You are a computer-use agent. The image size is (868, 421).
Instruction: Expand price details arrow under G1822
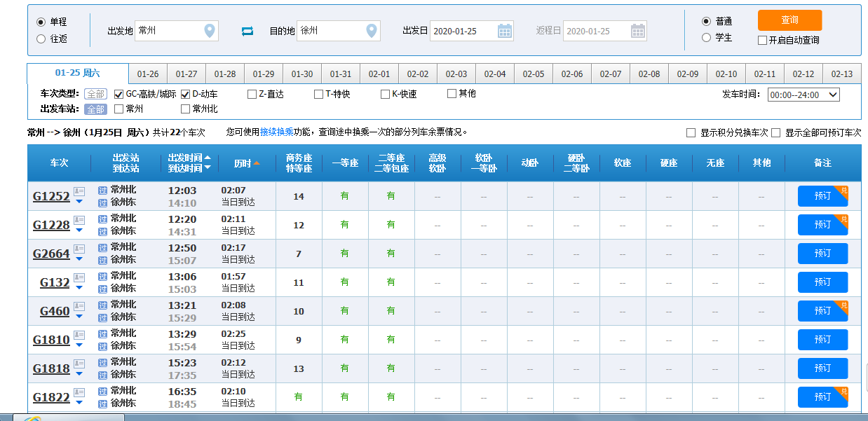[79, 403]
